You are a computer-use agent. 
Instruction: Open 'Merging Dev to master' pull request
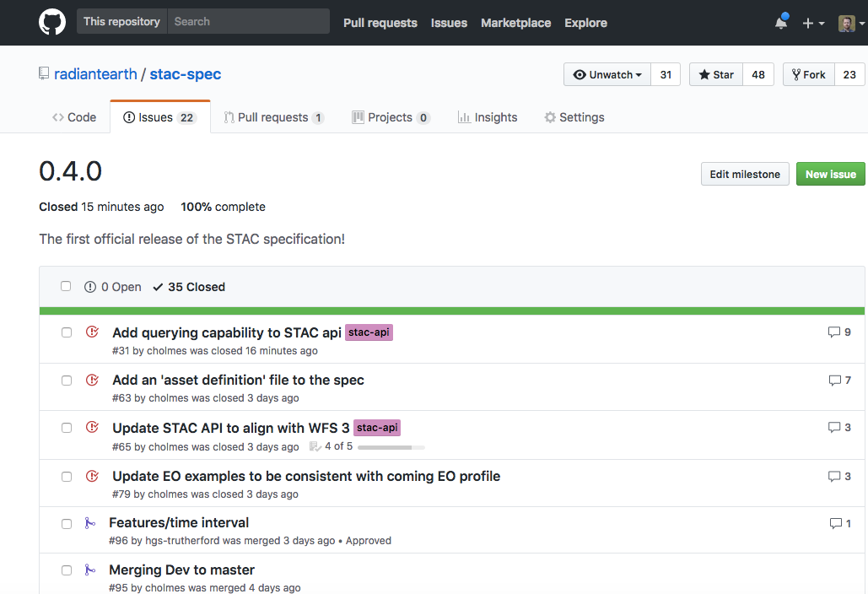181,570
